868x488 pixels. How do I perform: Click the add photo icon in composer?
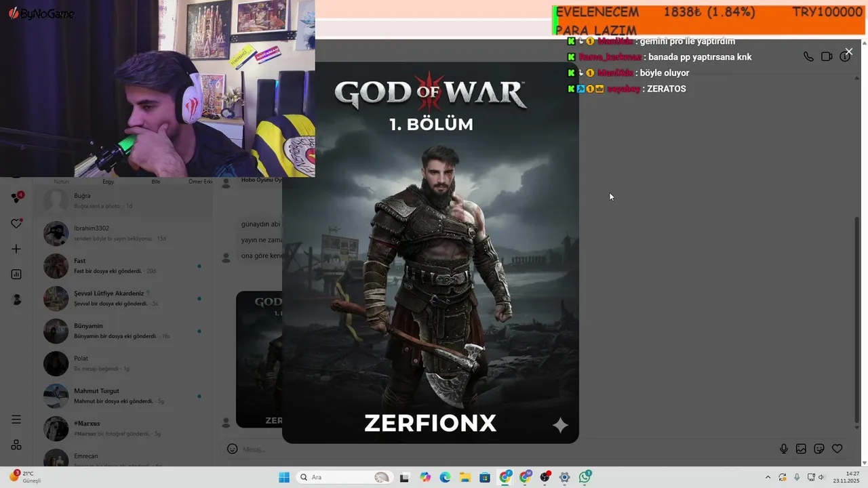click(801, 449)
